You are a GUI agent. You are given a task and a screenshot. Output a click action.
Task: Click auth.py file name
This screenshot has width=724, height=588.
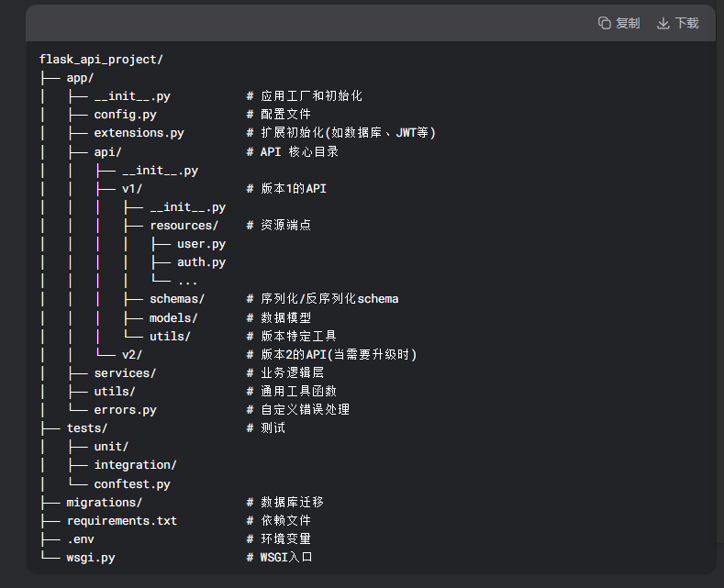[x=201, y=262]
